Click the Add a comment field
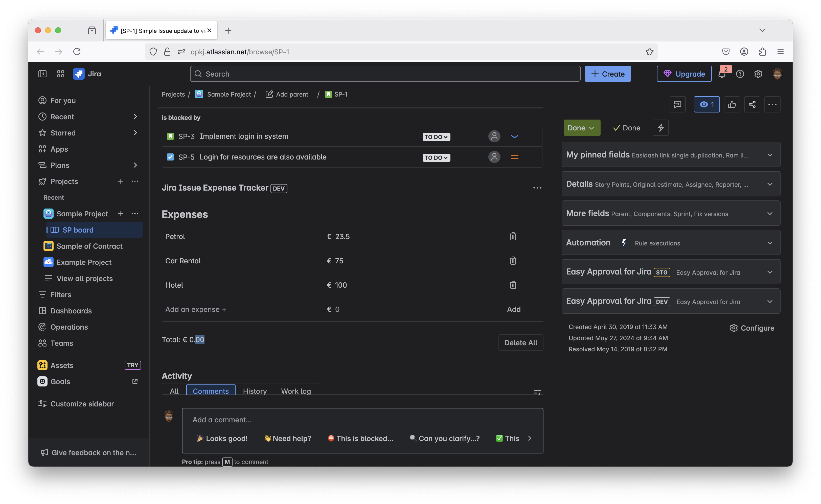The width and height of the screenshot is (821, 504). coord(362,420)
